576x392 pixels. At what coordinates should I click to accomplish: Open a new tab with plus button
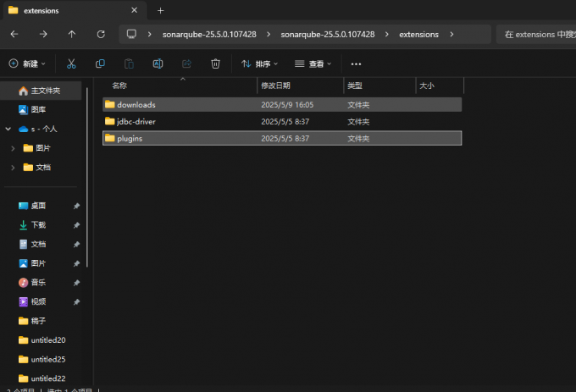[161, 11]
